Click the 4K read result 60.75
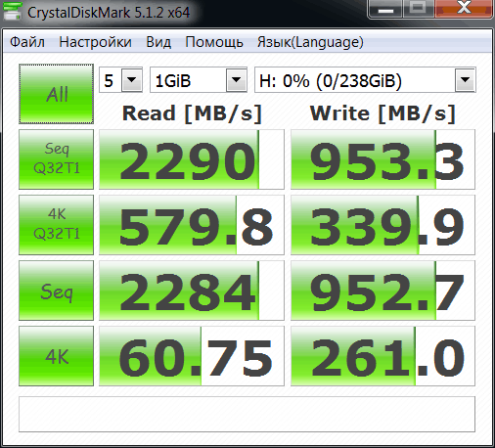Viewport: 495px width, 448px height. 192,356
